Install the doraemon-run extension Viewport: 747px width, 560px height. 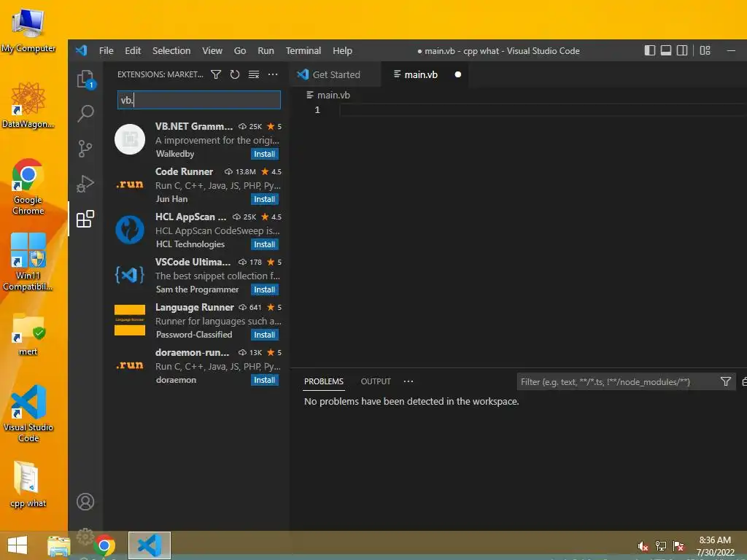click(x=264, y=380)
